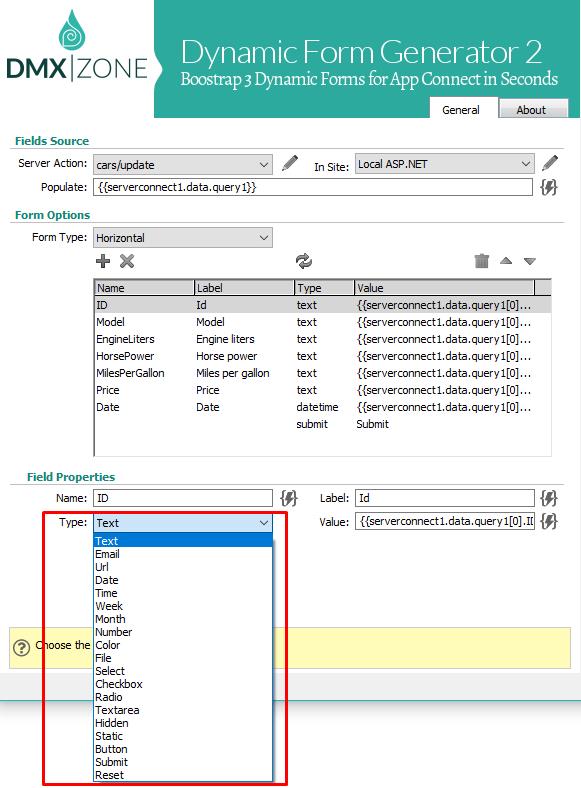Select the EngineLiters row in fields table

pos(323,339)
